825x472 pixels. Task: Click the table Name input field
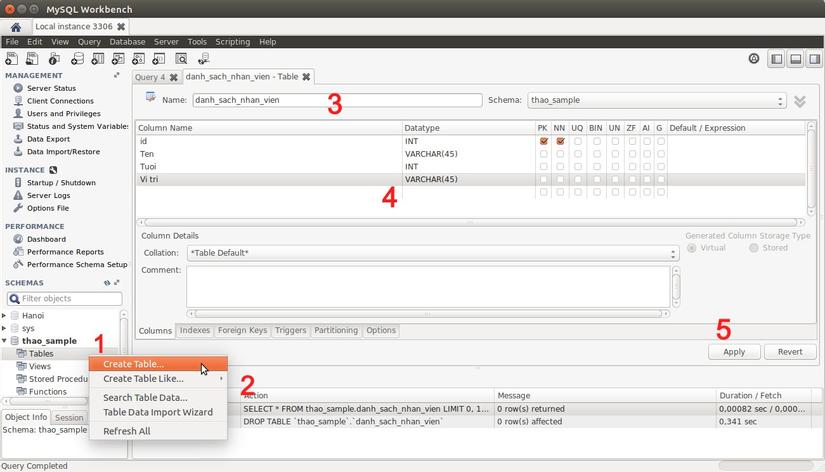coord(337,100)
